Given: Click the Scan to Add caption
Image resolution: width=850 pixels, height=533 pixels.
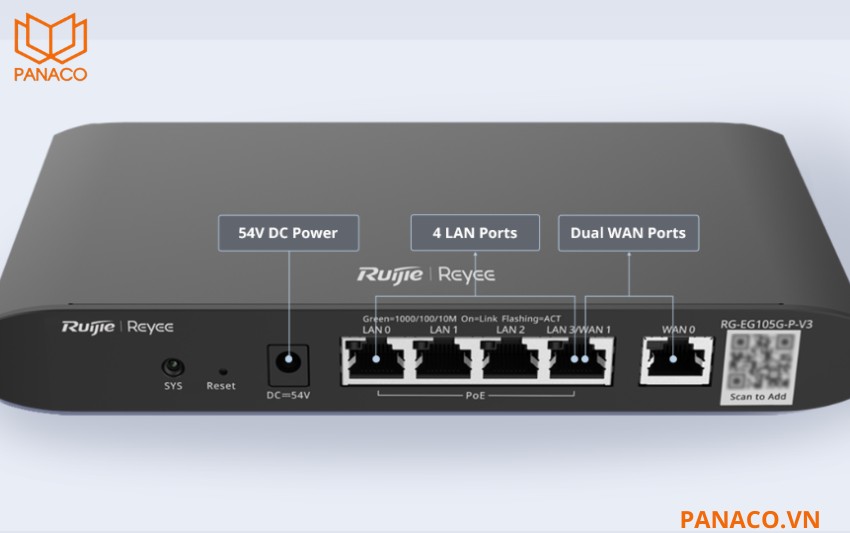Looking at the screenshot, I should pos(758,397).
